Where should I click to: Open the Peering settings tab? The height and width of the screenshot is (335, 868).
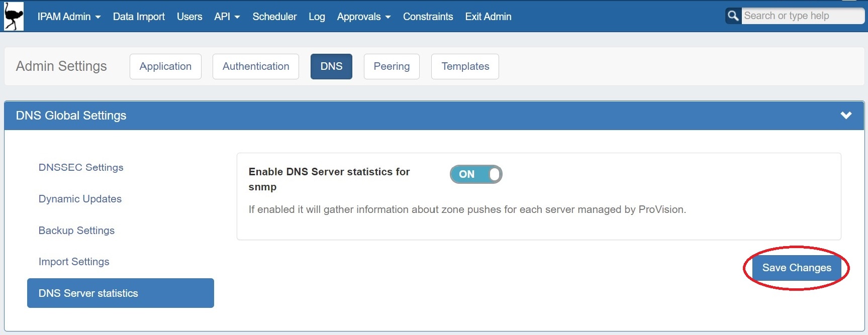point(392,66)
